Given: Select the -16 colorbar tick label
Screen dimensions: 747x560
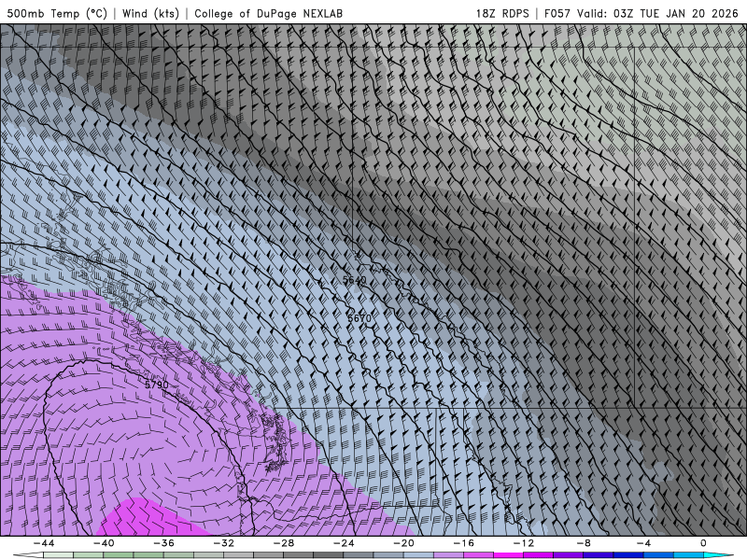Looking at the screenshot, I should [464, 543].
